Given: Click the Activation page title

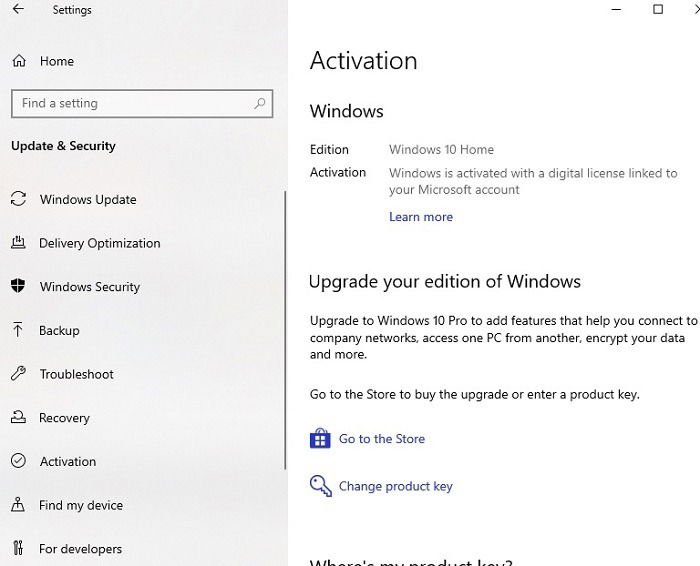Looking at the screenshot, I should (364, 60).
